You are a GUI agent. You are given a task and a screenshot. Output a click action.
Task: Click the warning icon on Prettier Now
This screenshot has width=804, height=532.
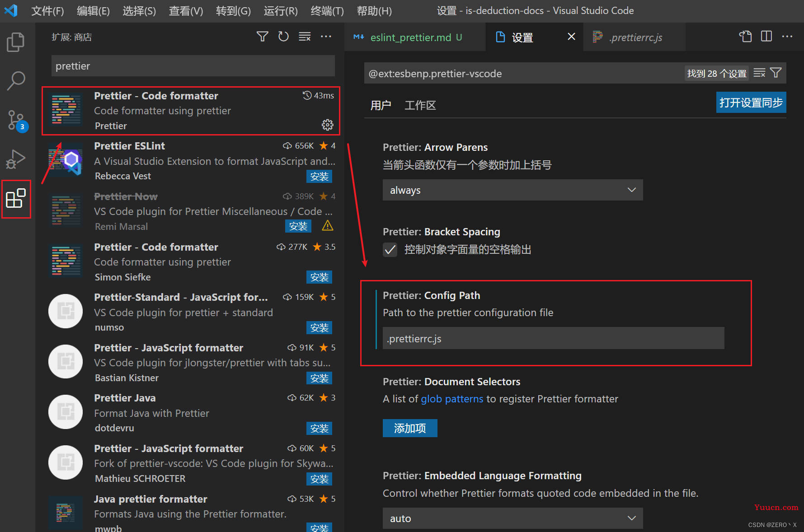point(328,226)
